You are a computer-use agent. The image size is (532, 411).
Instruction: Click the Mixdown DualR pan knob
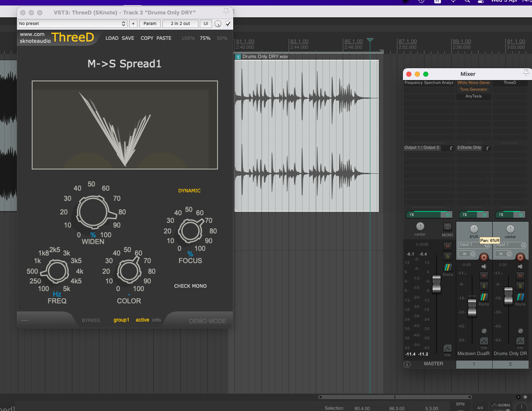pos(474,229)
